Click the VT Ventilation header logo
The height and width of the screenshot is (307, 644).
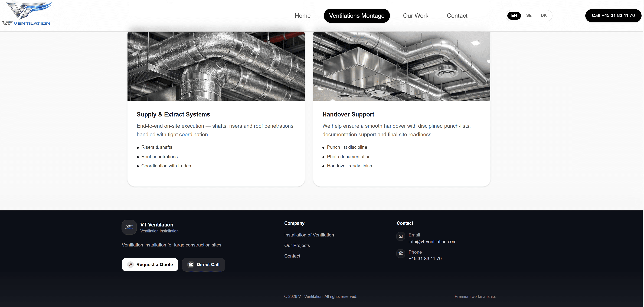pyautogui.click(x=27, y=14)
